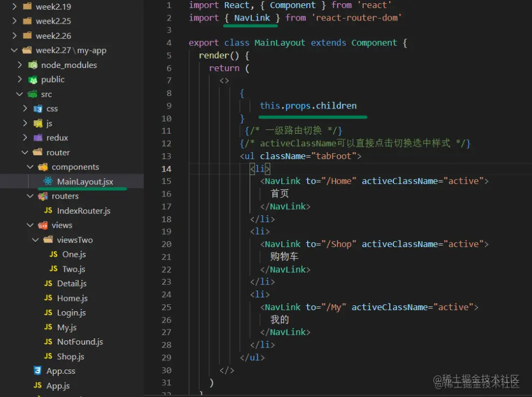Click the "tabFoot" className value
532x397 pixels.
point(334,156)
